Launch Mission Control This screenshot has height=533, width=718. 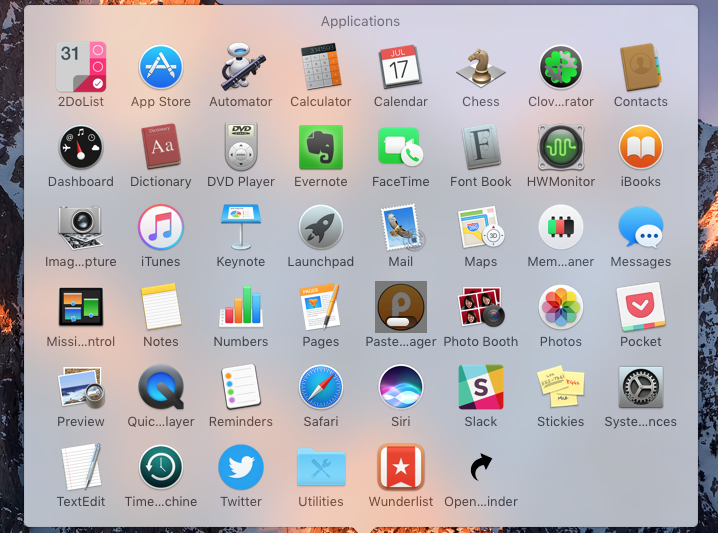click(x=81, y=307)
